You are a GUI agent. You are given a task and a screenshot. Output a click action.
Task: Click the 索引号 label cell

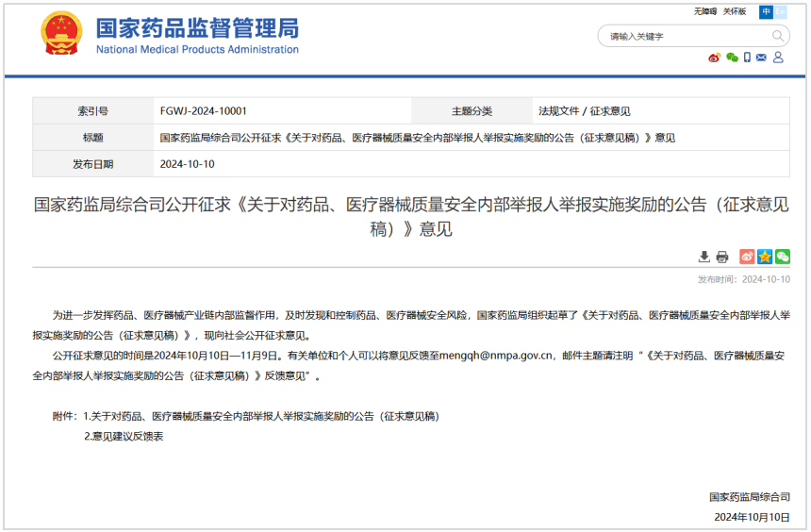(x=93, y=110)
